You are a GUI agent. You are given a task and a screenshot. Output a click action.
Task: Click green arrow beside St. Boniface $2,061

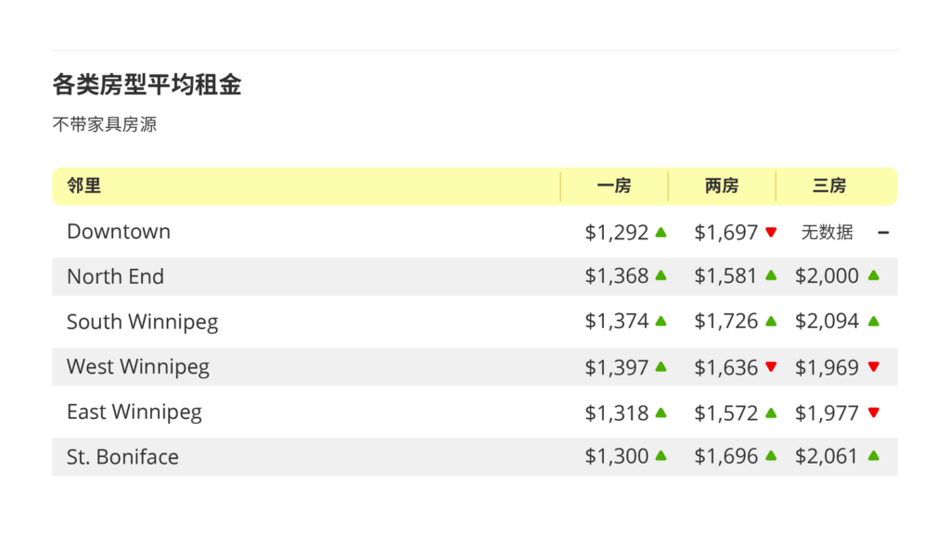[873, 456]
